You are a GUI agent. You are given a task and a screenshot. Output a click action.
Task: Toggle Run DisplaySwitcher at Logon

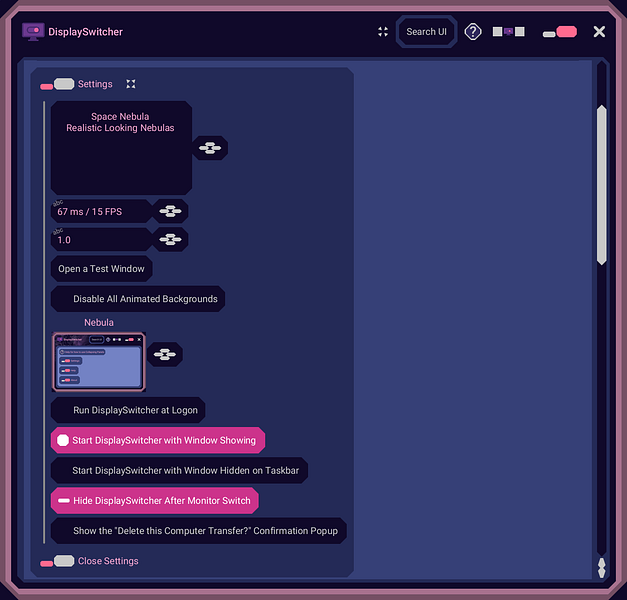click(128, 410)
